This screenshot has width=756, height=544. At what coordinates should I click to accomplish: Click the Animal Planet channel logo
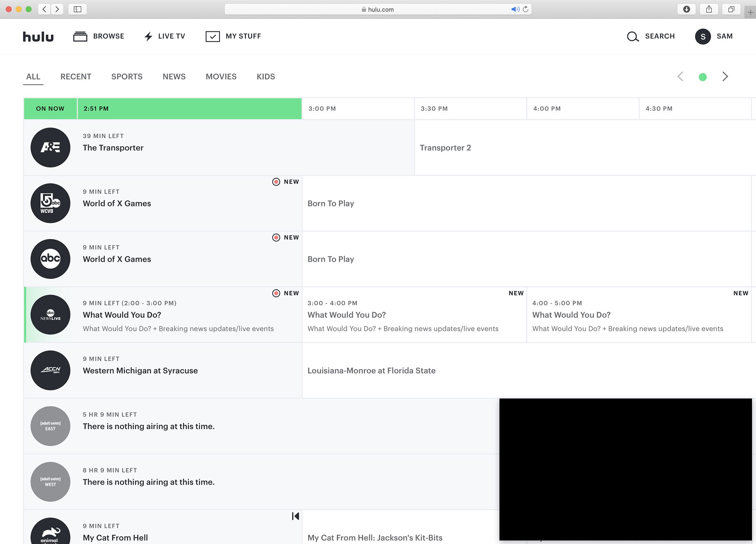pos(50,531)
